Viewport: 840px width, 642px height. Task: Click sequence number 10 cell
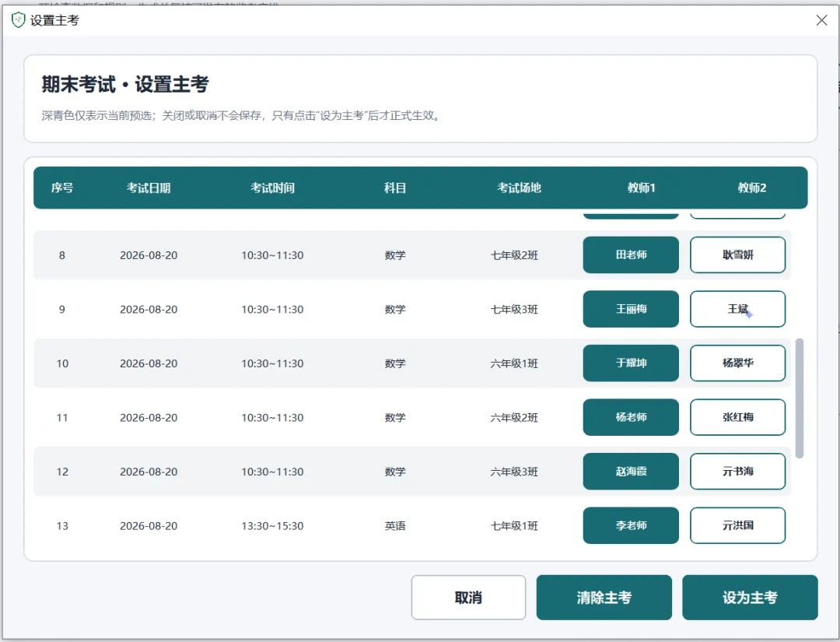[62, 363]
